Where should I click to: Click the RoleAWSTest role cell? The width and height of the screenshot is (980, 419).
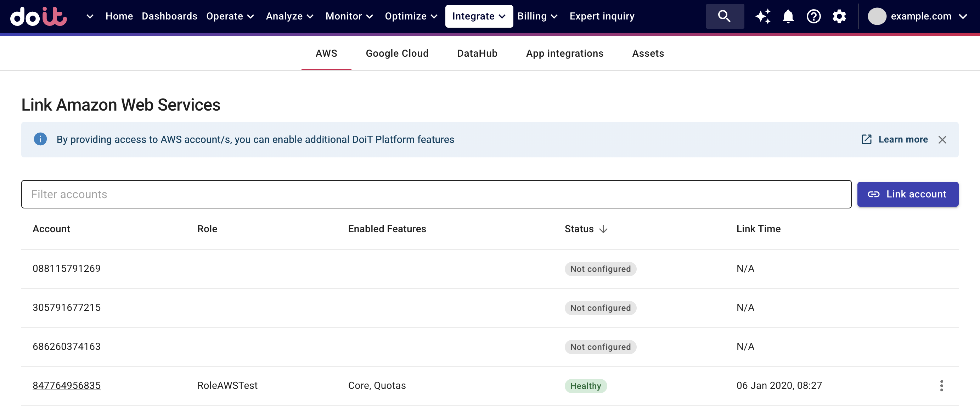227,386
